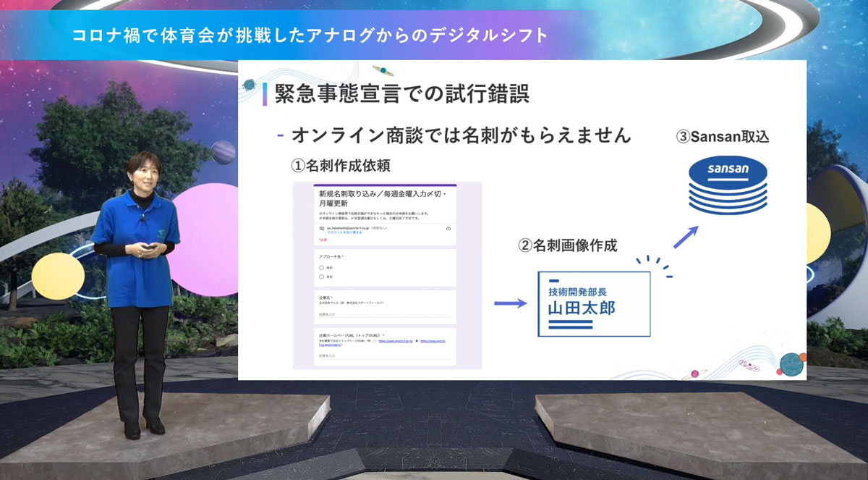Click the swirl doodle at the slide's bottom corner
868x480 pixels.
pos(751,366)
